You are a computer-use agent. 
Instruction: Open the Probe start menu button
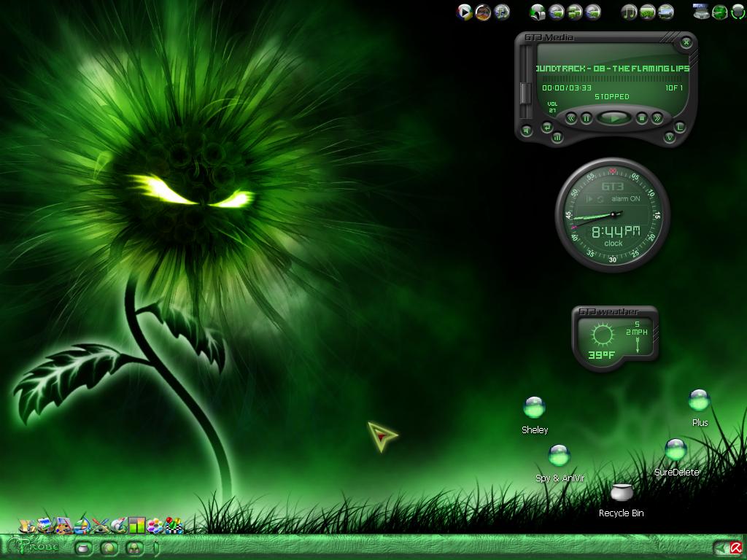31,546
